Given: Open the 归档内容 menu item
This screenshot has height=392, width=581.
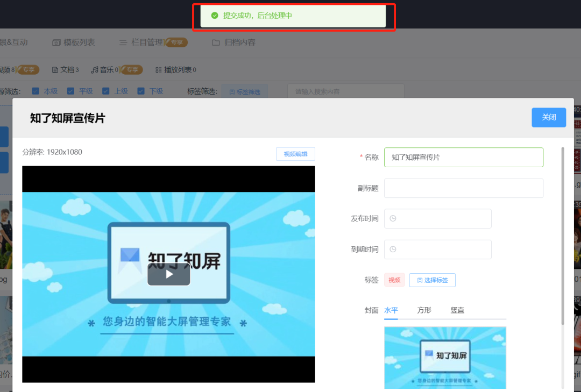Looking at the screenshot, I should [233, 42].
